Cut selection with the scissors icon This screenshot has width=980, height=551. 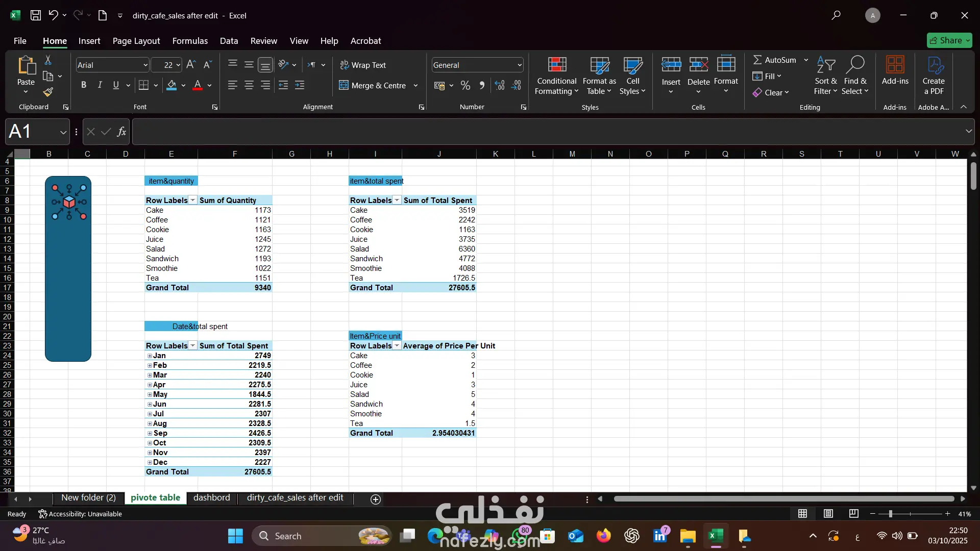click(x=48, y=60)
